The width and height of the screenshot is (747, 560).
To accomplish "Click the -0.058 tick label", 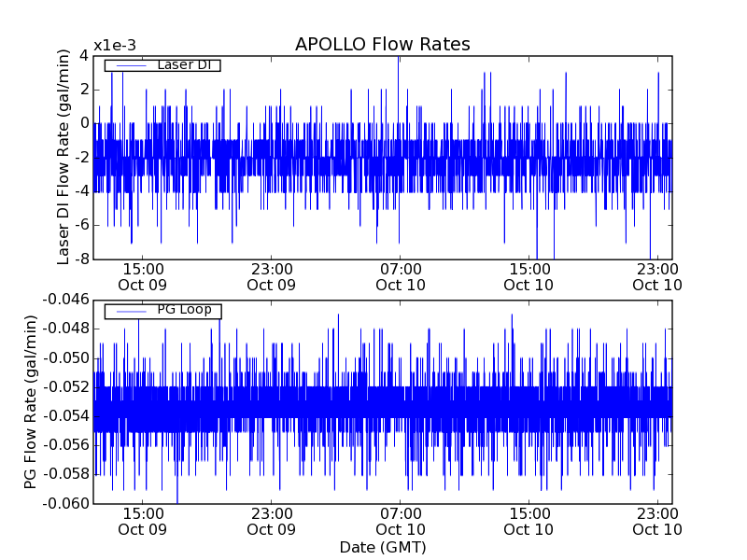I will click(65, 474).
